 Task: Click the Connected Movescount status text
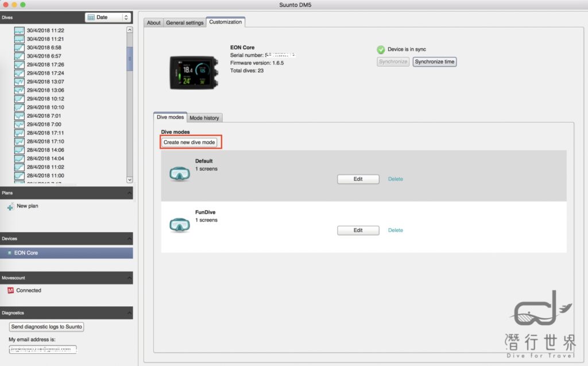coord(29,291)
